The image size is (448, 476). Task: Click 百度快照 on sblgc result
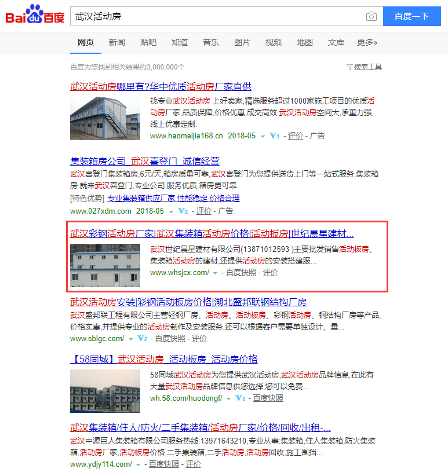tap(170, 339)
